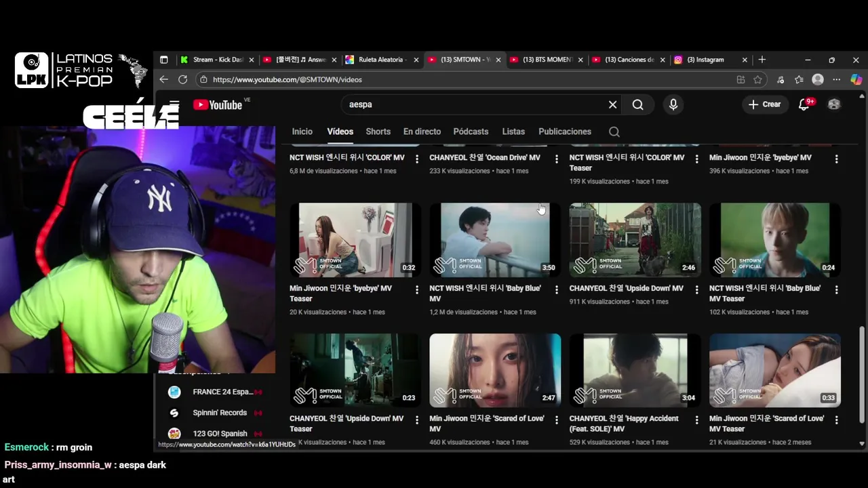
Task: Open the YouTube account avatar menu
Action: click(834, 104)
